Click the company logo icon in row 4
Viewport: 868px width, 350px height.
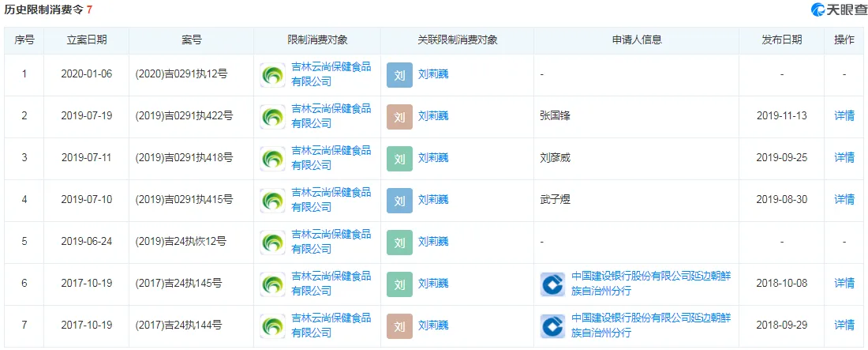273,200
